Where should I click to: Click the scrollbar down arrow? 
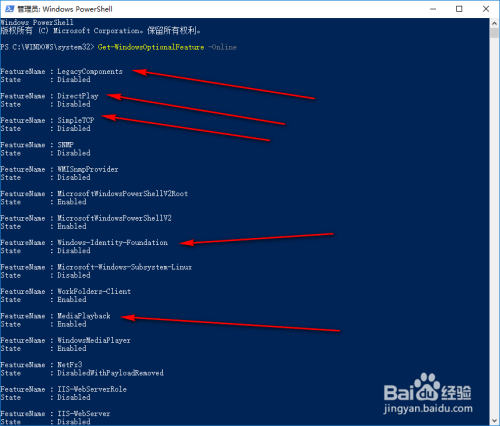pos(494,420)
